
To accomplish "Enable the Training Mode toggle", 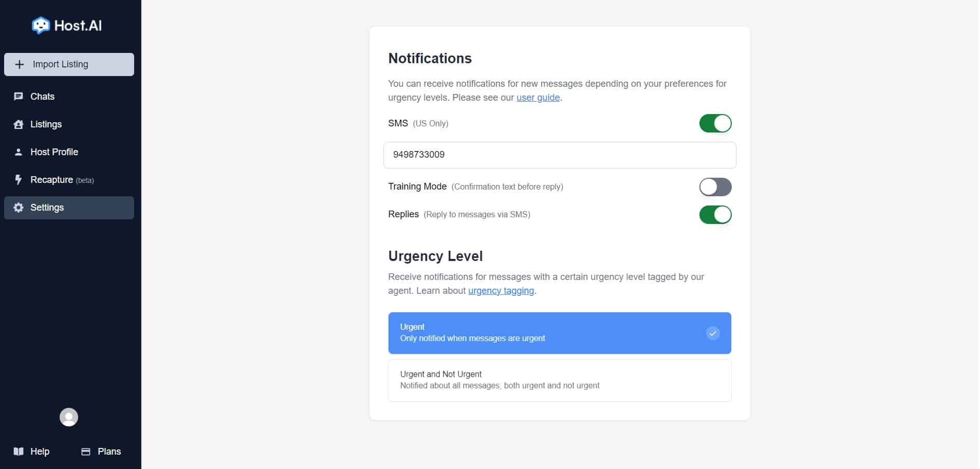I will point(715,187).
